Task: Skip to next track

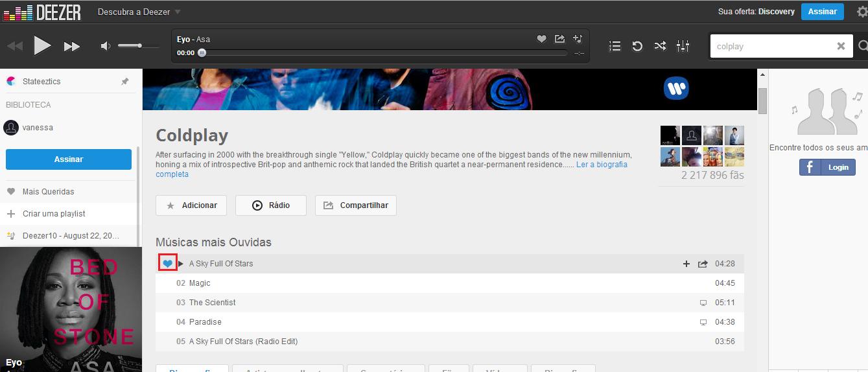Action: 71,47
